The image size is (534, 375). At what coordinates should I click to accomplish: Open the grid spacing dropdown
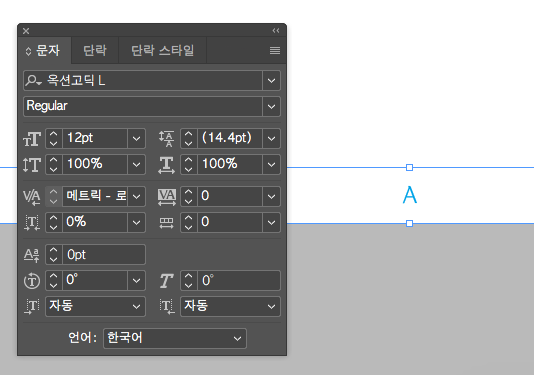pyautogui.click(x=271, y=222)
